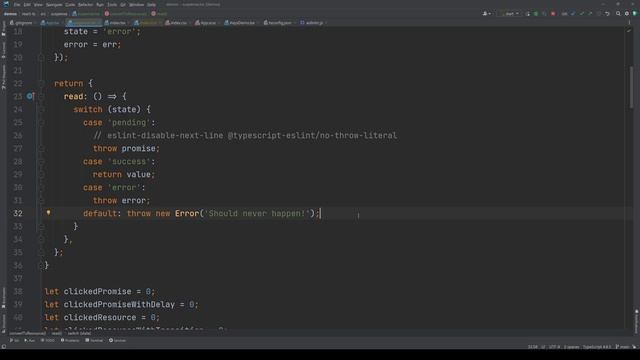Click fold end marker on line 20
Image resolution: width=640 pixels, height=360 pixels.
tap(41, 58)
